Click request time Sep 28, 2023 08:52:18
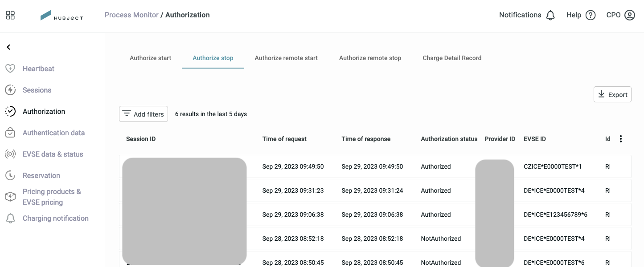 (x=293, y=239)
